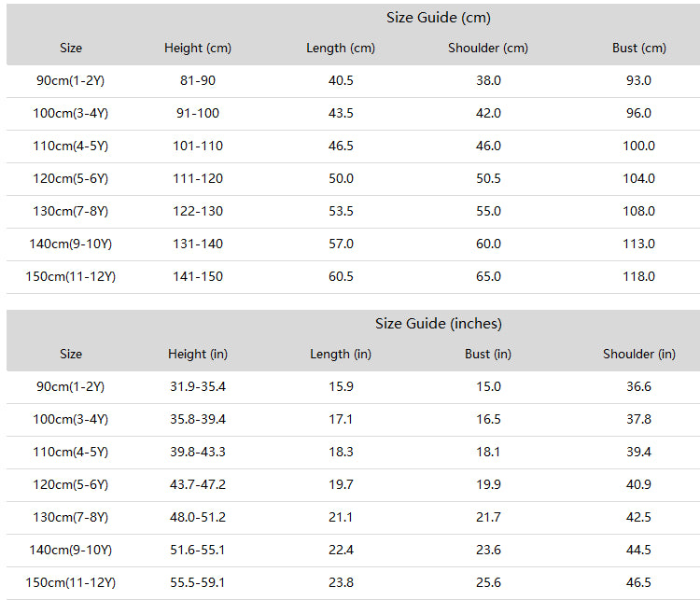Click the Bust (cm) column header
The width and height of the screenshot is (700, 600).
tap(638, 48)
